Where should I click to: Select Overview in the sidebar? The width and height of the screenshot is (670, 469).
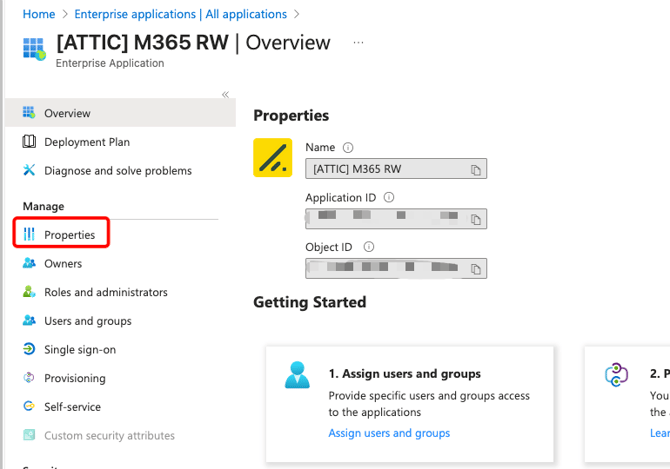67,114
